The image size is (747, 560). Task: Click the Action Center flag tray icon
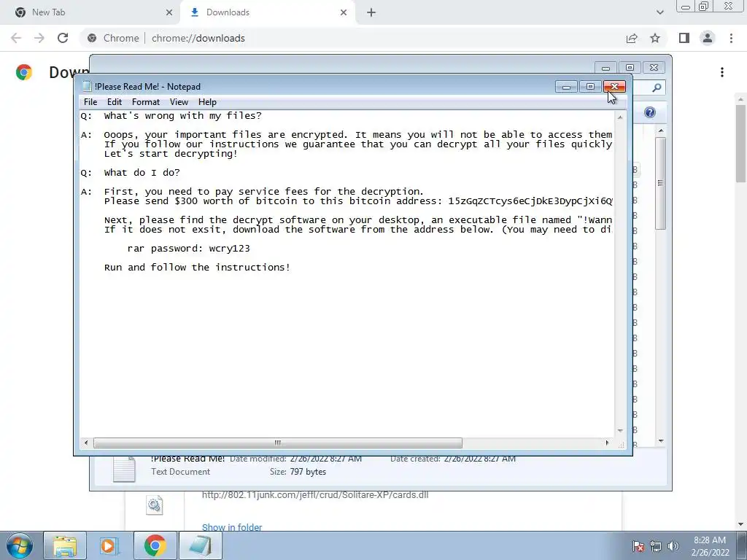[x=638, y=546]
